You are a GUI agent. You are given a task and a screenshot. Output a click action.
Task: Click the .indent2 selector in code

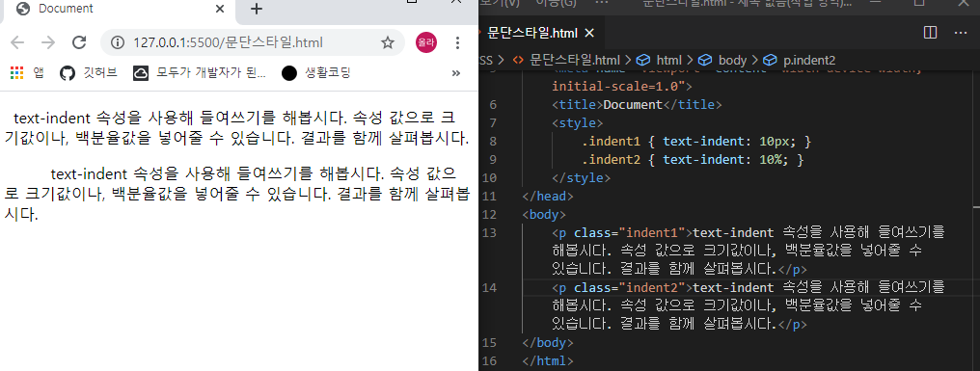click(x=612, y=160)
